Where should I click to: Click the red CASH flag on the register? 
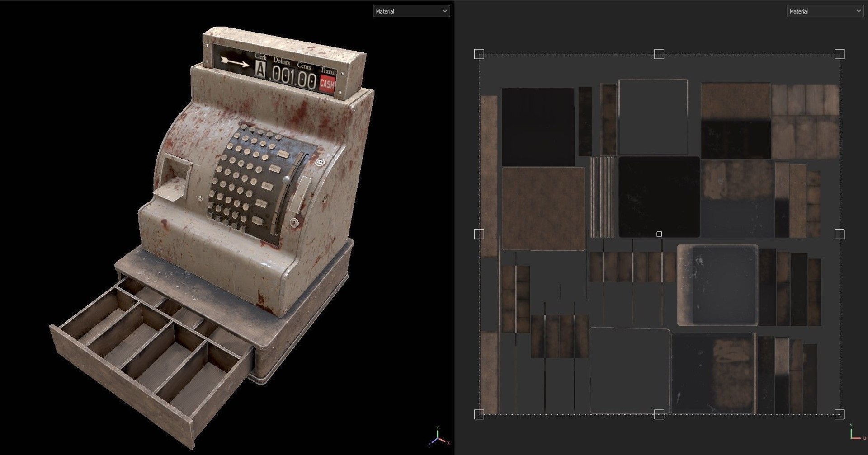tap(327, 84)
